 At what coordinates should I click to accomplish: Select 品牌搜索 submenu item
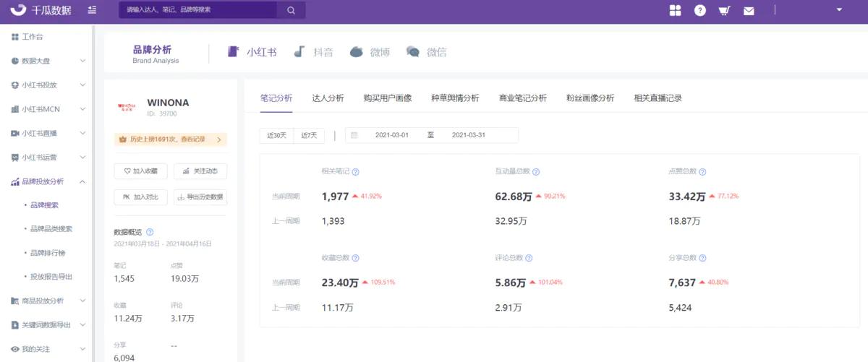[44, 205]
